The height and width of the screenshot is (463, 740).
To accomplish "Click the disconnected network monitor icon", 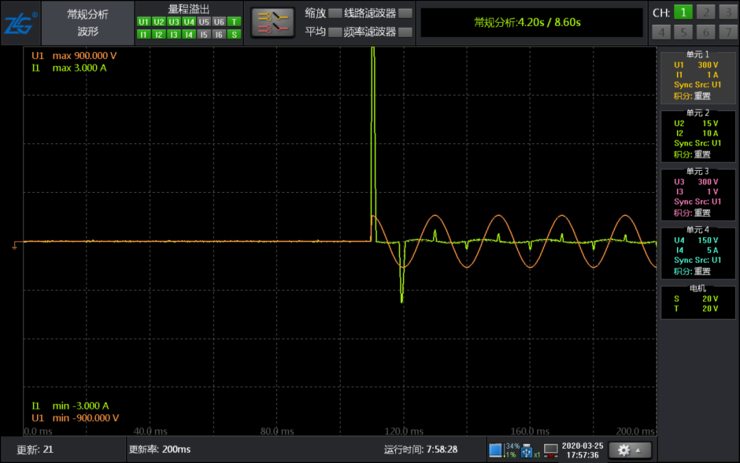I will (x=551, y=450).
